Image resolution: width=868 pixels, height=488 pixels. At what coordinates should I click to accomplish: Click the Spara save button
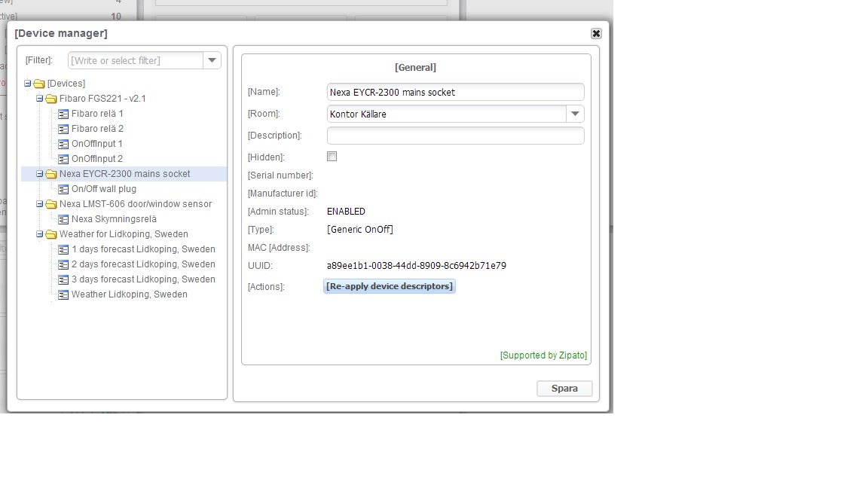coord(564,389)
